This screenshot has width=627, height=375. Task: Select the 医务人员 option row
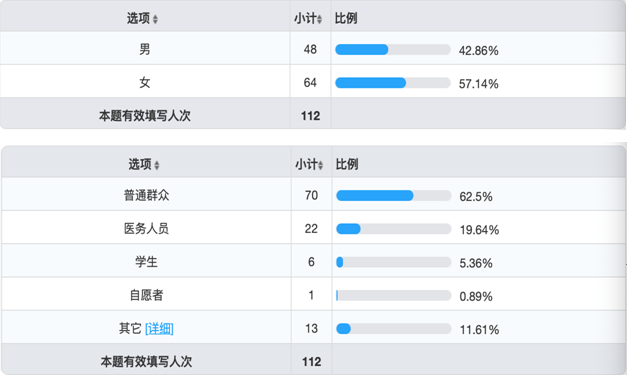[314, 227]
